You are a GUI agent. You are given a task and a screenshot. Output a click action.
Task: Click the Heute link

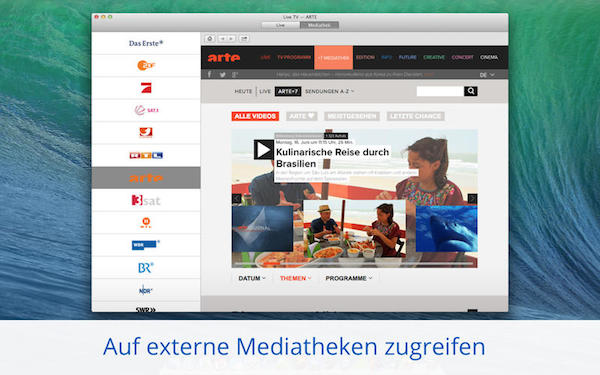(243, 91)
